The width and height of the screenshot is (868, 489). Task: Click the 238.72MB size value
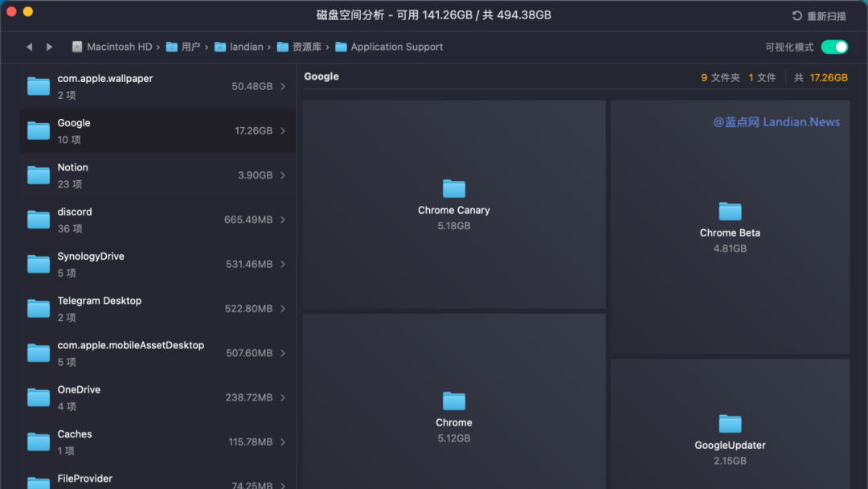[x=249, y=397]
